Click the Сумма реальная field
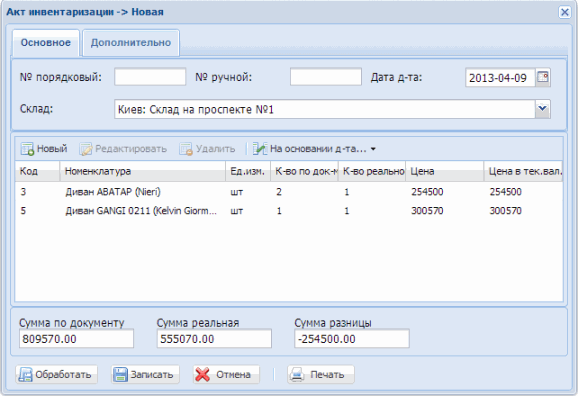578x396 pixels. point(214,339)
